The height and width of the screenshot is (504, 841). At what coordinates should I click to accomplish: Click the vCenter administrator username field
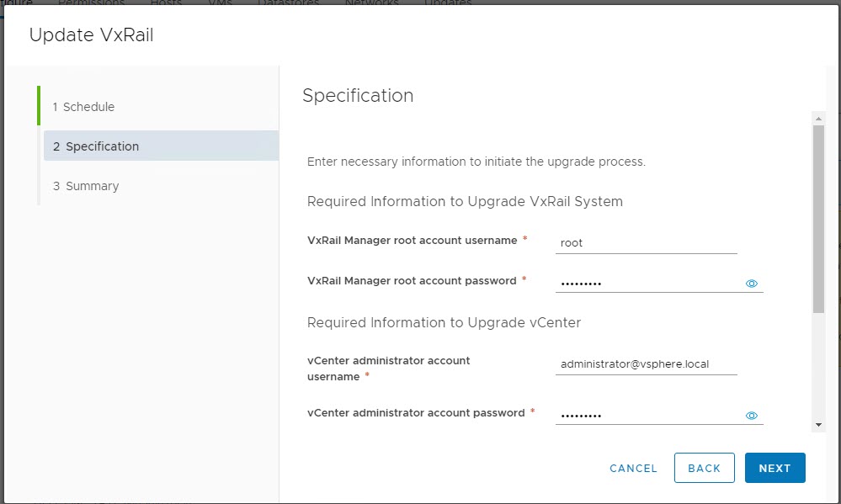646,364
